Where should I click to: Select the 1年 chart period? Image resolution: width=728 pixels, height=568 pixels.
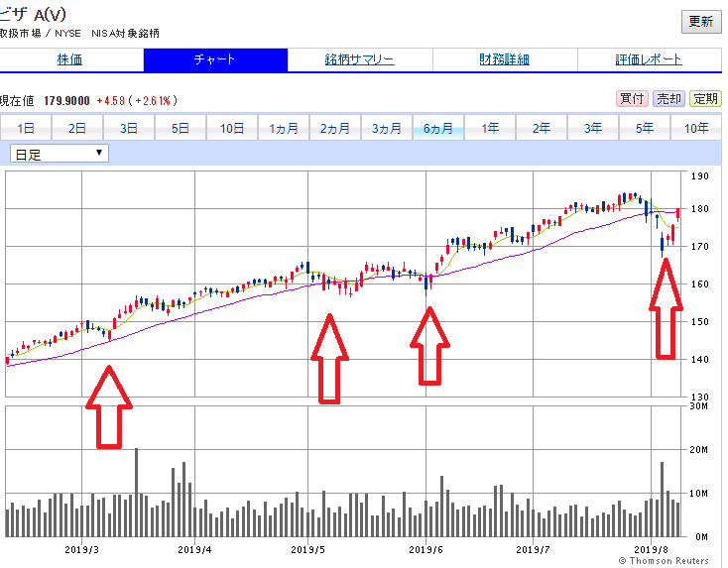[490, 128]
